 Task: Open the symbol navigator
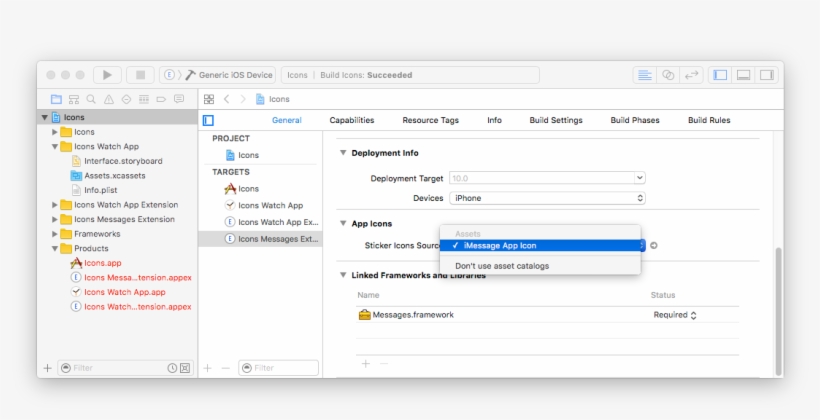click(x=74, y=99)
